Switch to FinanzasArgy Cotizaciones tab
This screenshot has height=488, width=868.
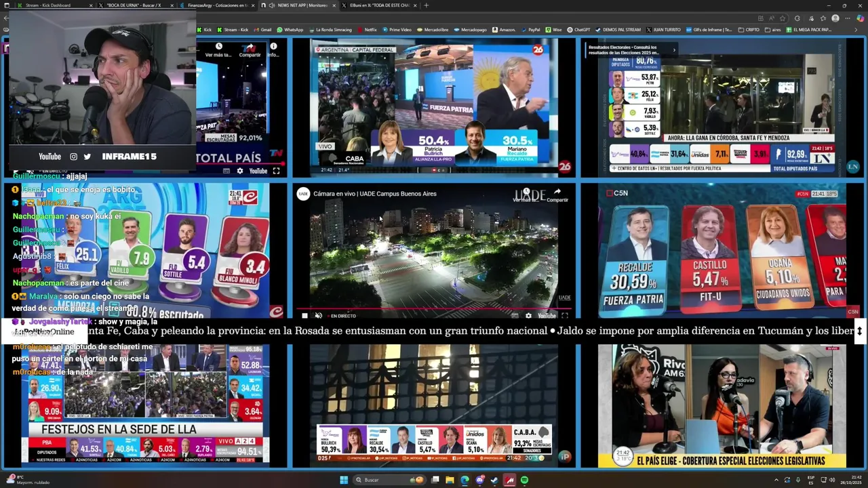[217, 5]
